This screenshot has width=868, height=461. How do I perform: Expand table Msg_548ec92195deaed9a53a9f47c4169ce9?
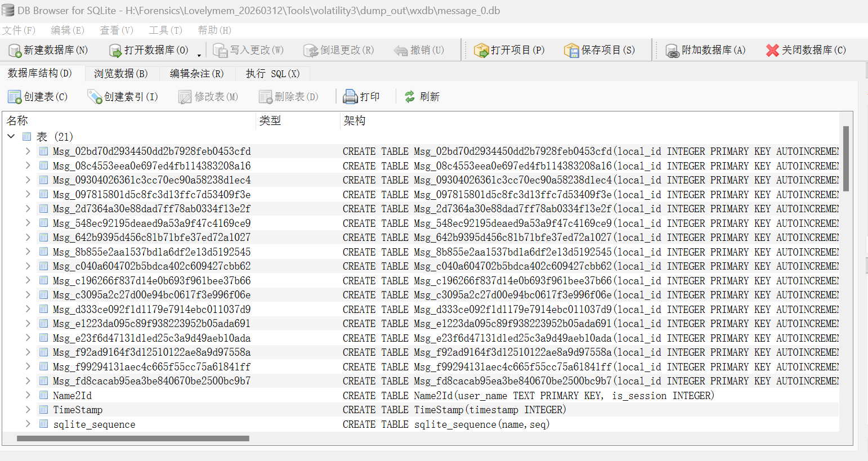(x=28, y=223)
